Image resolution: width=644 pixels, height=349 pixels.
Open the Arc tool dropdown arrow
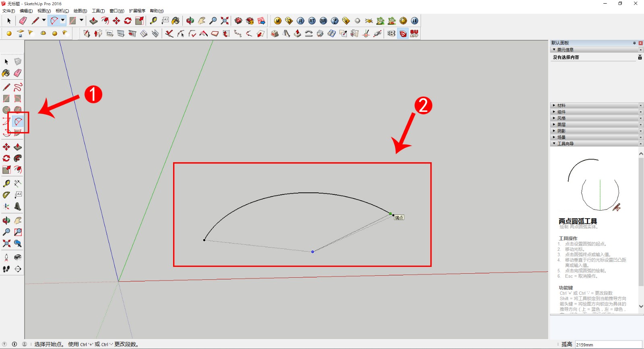pyautogui.click(x=63, y=20)
